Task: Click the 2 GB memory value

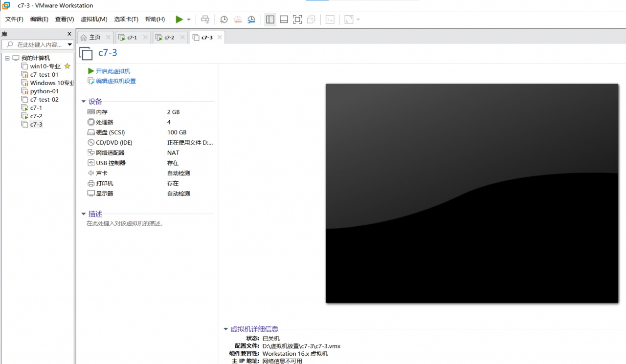Action: click(x=173, y=112)
